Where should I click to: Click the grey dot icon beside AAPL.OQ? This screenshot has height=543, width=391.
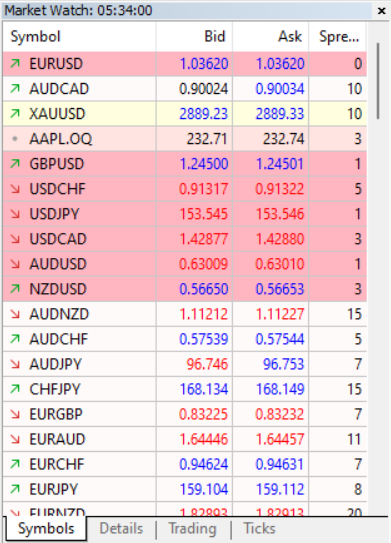point(15,139)
